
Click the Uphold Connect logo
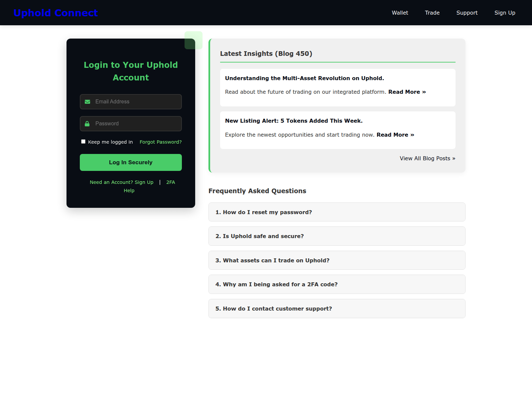click(56, 13)
